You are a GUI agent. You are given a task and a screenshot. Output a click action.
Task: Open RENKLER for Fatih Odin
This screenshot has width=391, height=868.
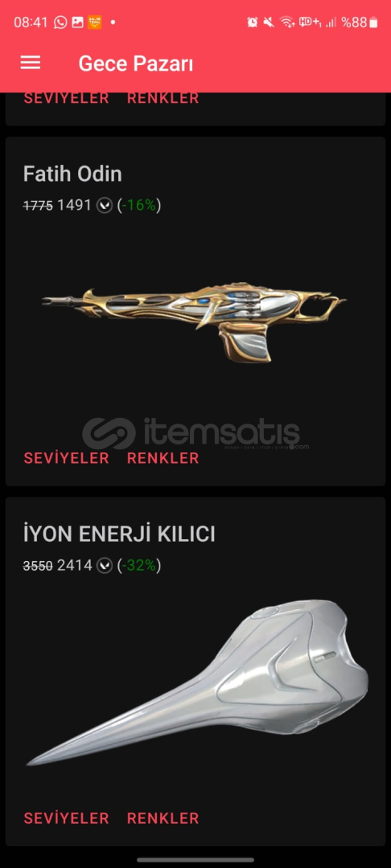click(x=163, y=458)
